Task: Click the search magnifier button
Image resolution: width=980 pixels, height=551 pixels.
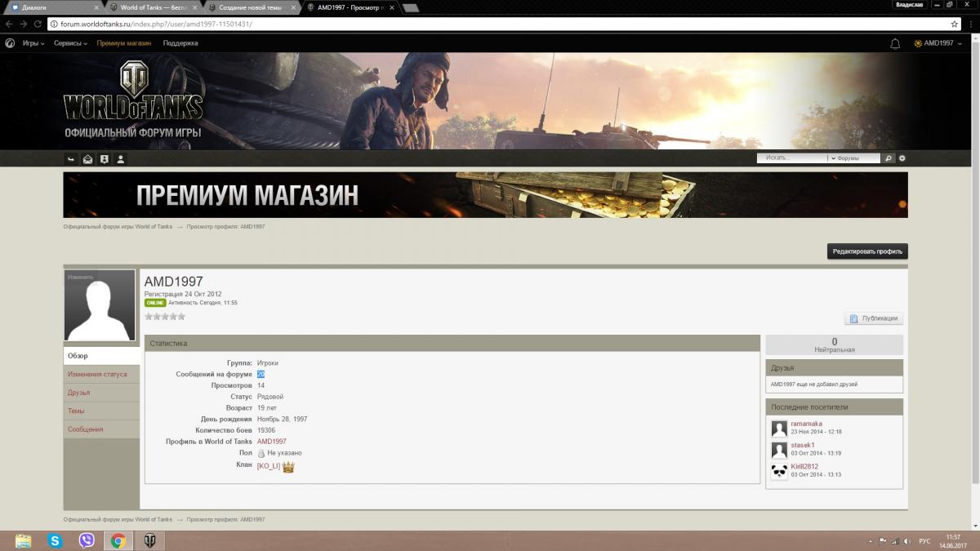Action: tap(889, 158)
